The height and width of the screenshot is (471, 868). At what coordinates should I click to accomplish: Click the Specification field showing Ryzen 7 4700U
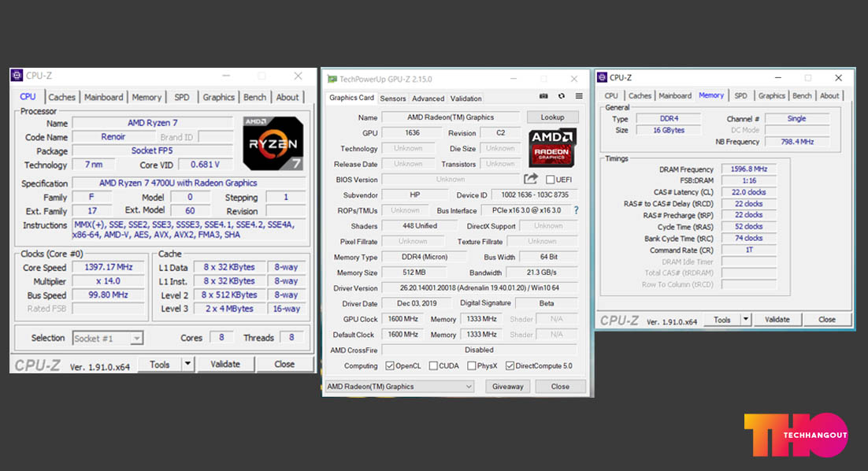[x=189, y=183]
